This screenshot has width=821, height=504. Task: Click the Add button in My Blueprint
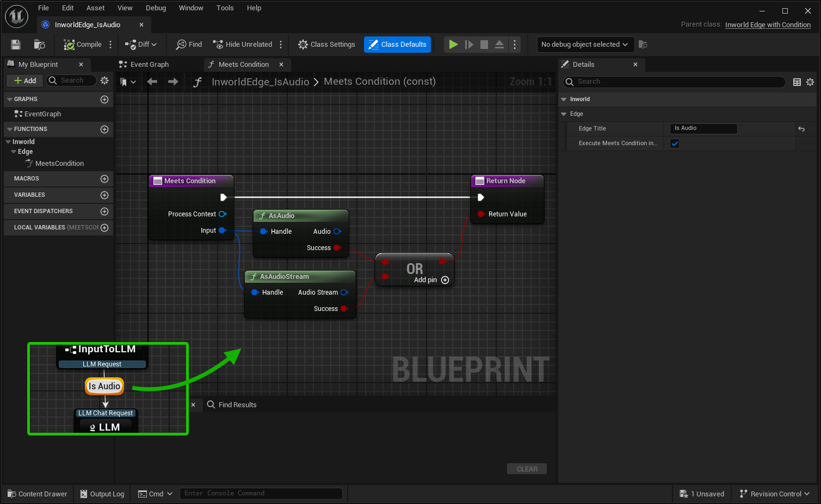point(24,80)
